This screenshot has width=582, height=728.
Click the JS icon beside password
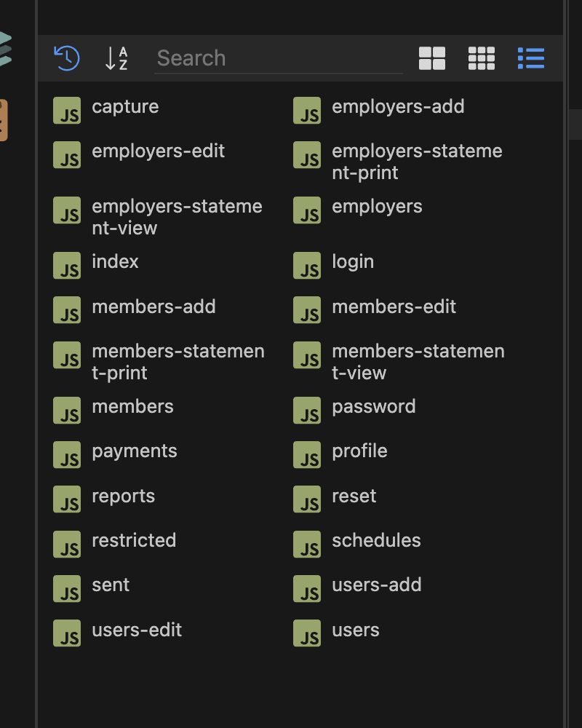307,411
